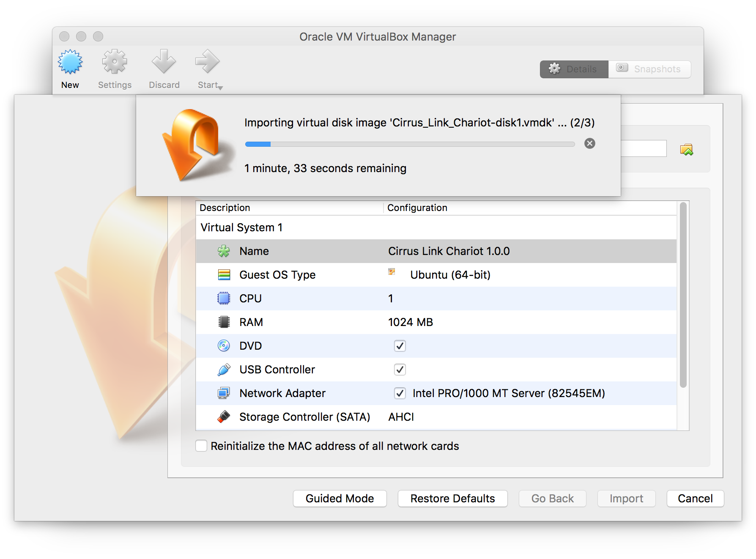Click the CPU chip icon
This screenshot has width=756, height=559.
coord(224,299)
